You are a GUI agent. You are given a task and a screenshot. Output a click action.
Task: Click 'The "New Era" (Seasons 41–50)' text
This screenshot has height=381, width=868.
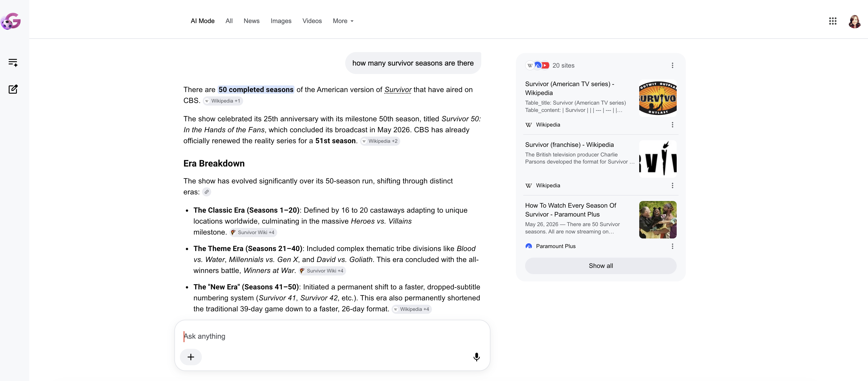click(x=246, y=287)
